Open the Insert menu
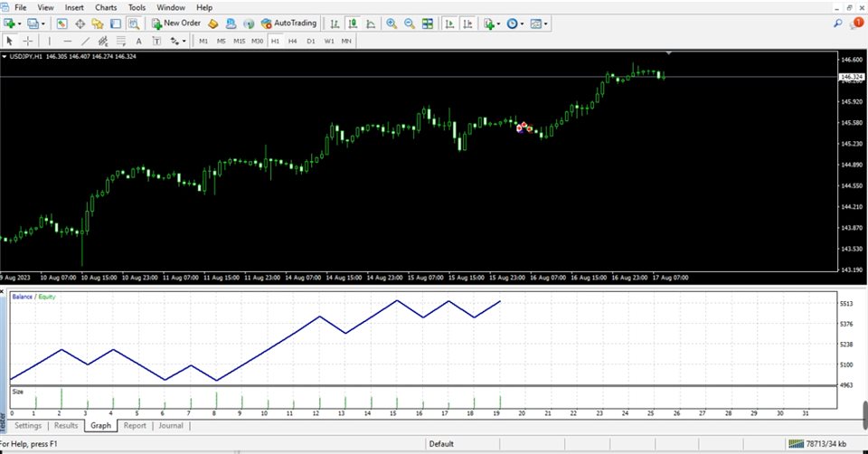Image resolution: width=868 pixels, height=454 pixels. coord(74,8)
